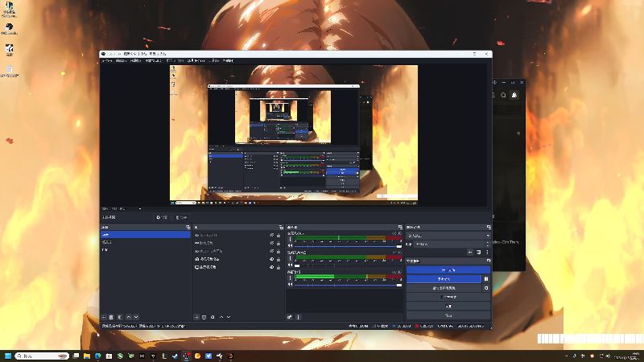
Task: Open the Help menu in OBS
Action: coord(229,61)
